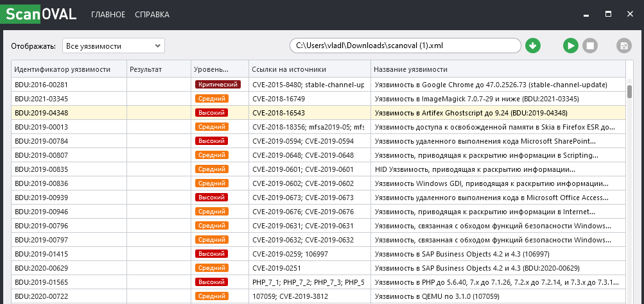The height and width of the screenshot is (304, 644).
Task: Click source cell starting 'PHP_7_1; PHP_7_2'
Action: coord(308,282)
